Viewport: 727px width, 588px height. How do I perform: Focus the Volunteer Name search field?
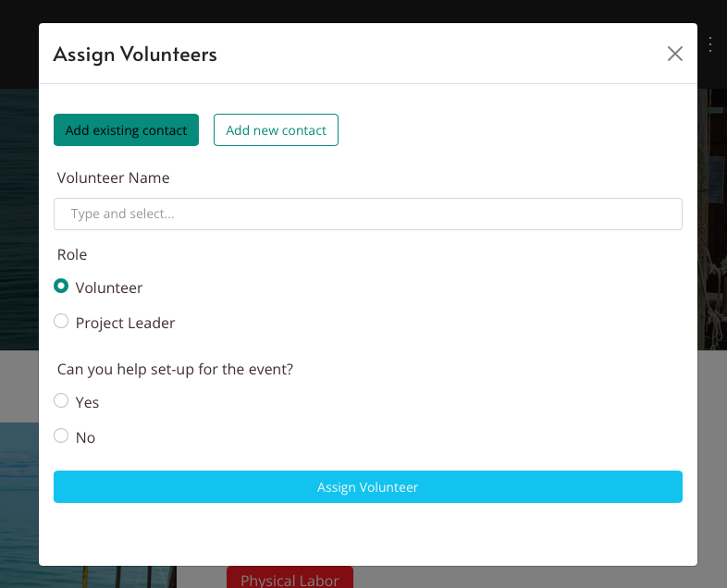pos(368,214)
